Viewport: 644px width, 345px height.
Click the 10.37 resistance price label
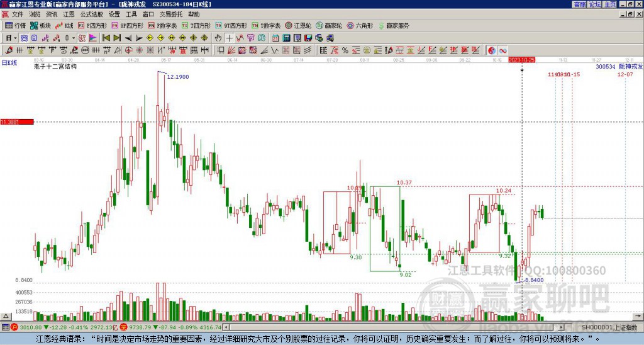(x=404, y=183)
